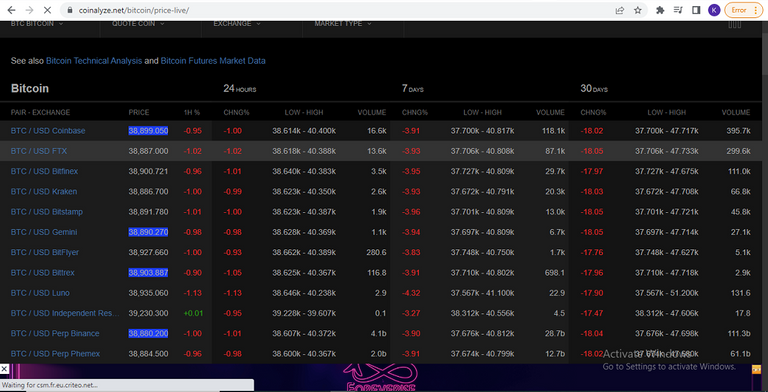Open BTC / USD Gemini pair
The image size is (768, 392).
44,232
